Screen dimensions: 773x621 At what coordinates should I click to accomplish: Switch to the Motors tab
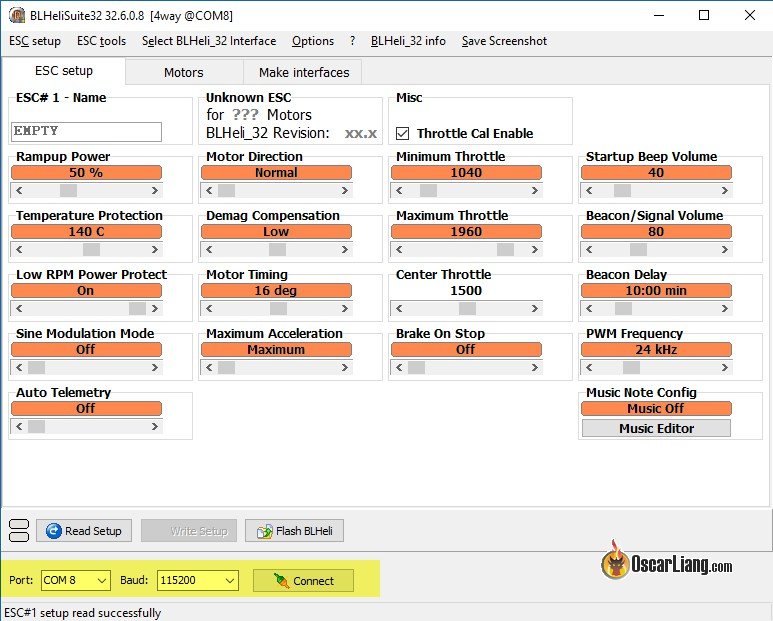(183, 72)
